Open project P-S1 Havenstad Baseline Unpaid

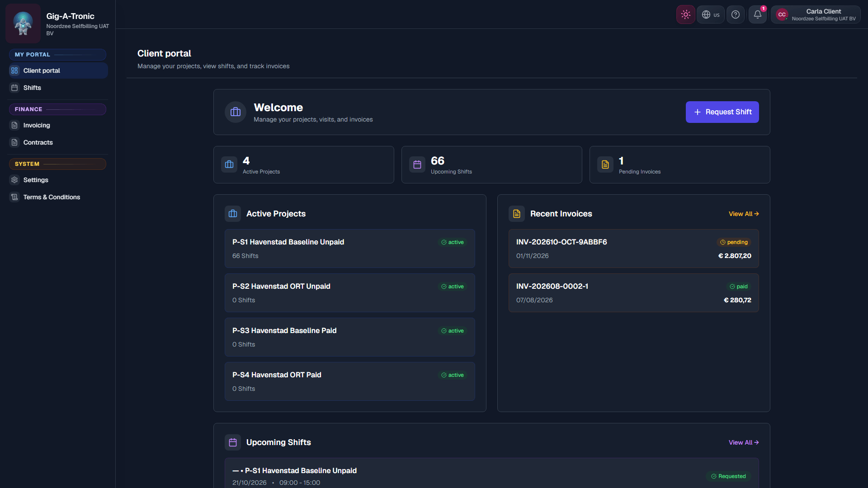(x=350, y=249)
